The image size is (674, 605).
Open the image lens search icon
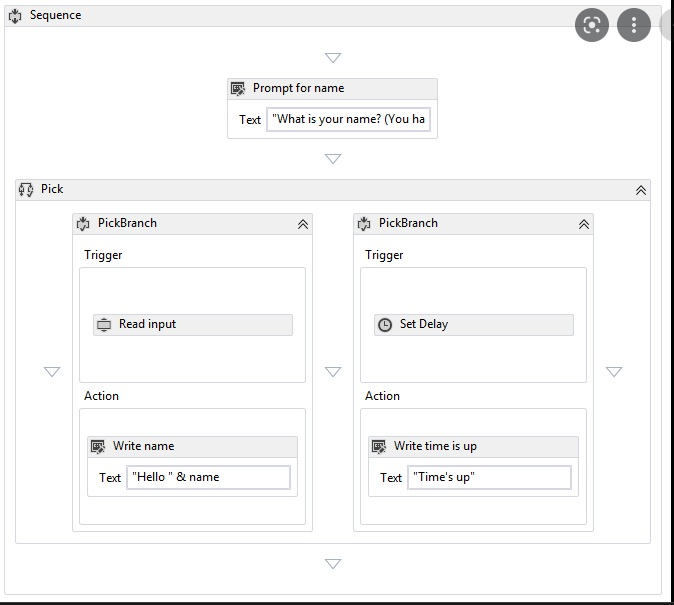pyautogui.click(x=591, y=25)
